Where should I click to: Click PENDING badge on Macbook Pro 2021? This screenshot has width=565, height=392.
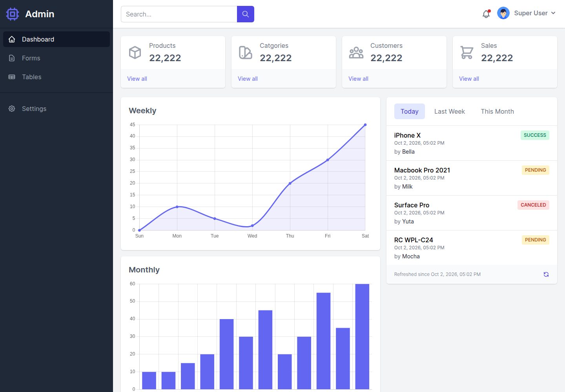[x=535, y=170]
